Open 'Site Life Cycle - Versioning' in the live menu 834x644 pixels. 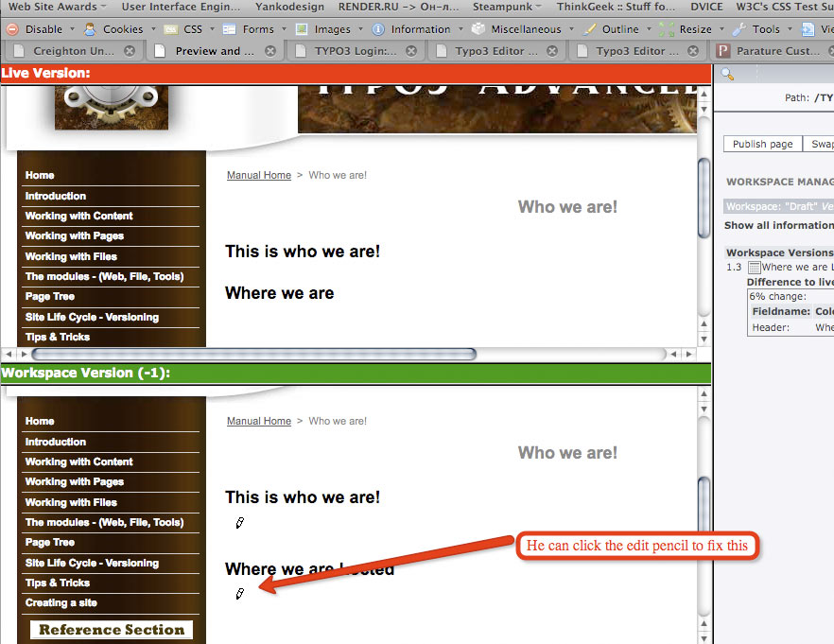point(92,317)
